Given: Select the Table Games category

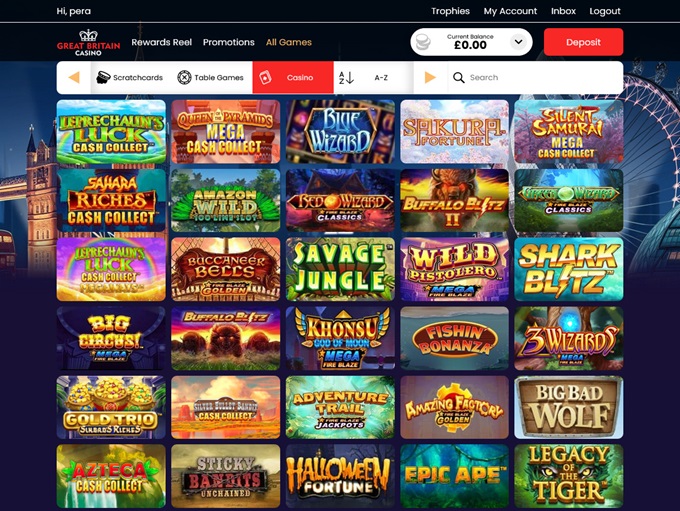Looking at the screenshot, I should (x=210, y=78).
